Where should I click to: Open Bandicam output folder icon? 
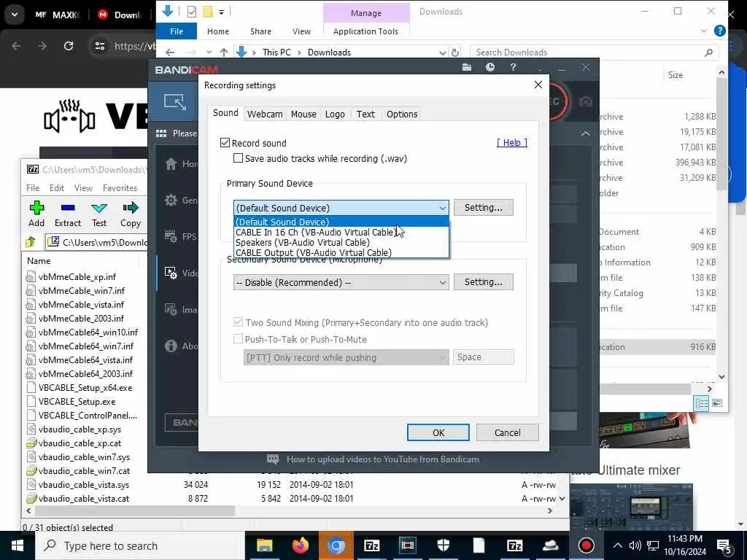467,68
